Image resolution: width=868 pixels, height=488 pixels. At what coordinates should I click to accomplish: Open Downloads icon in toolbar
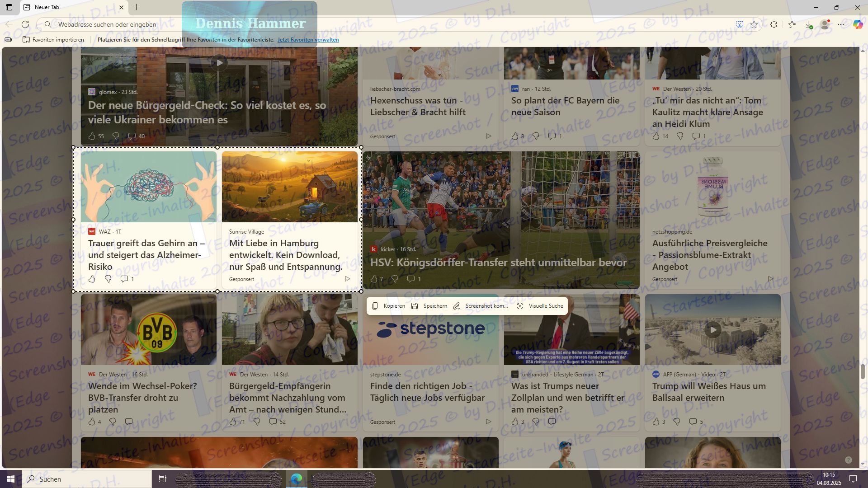click(x=808, y=24)
